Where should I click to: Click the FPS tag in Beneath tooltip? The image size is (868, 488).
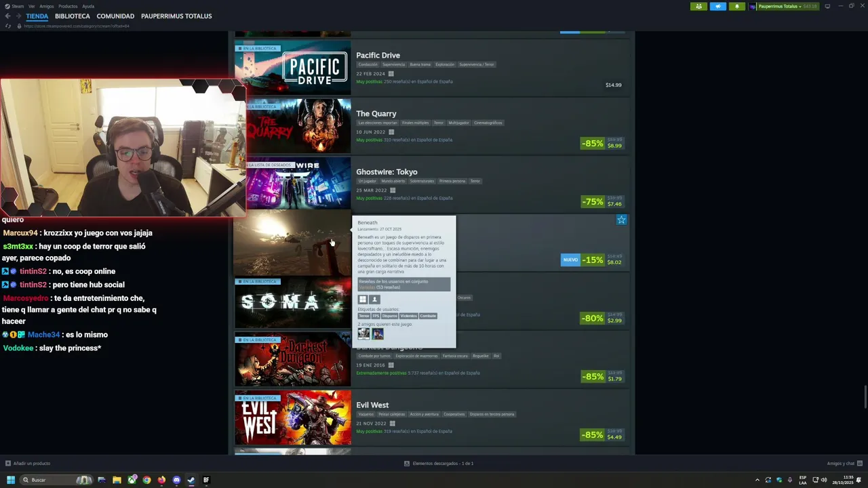coord(376,316)
